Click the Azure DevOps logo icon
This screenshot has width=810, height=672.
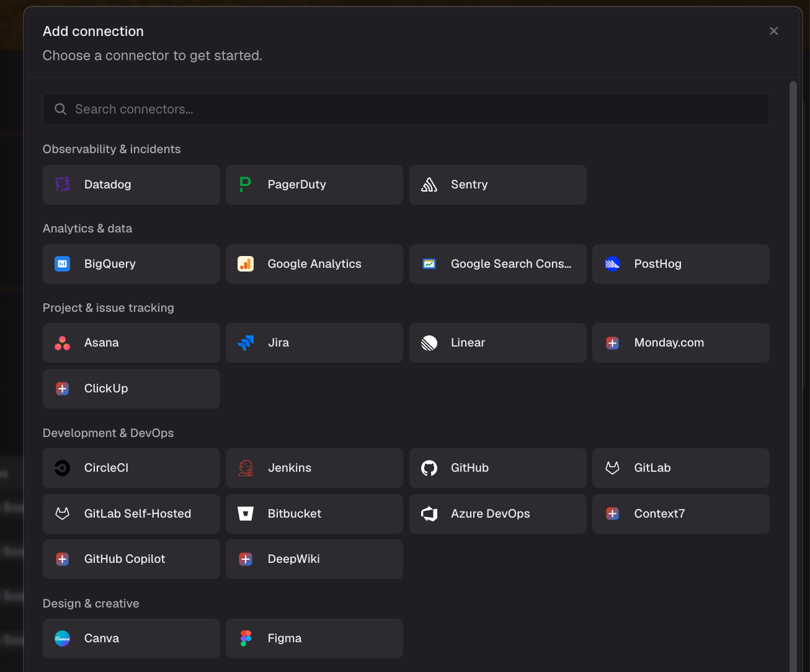tap(429, 514)
